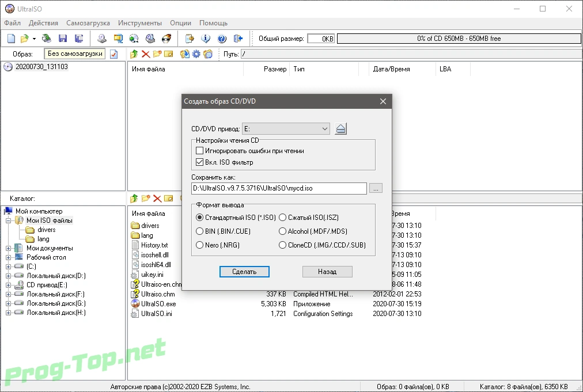
Task: Expand the Мои документы tree node
Action: [8, 248]
